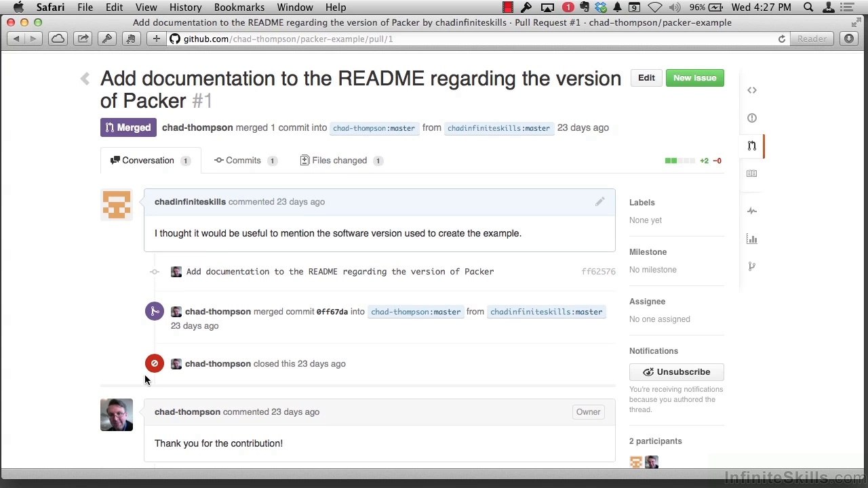Open the Pulse icon in right sidebar
868x488 pixels.
[x=751, y=211]
